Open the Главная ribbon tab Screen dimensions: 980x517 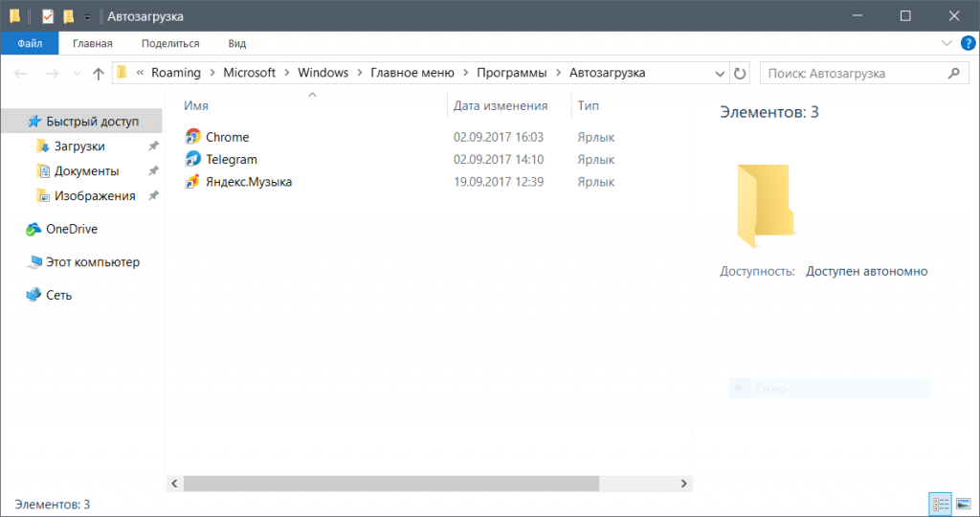[x=93, y=43]
